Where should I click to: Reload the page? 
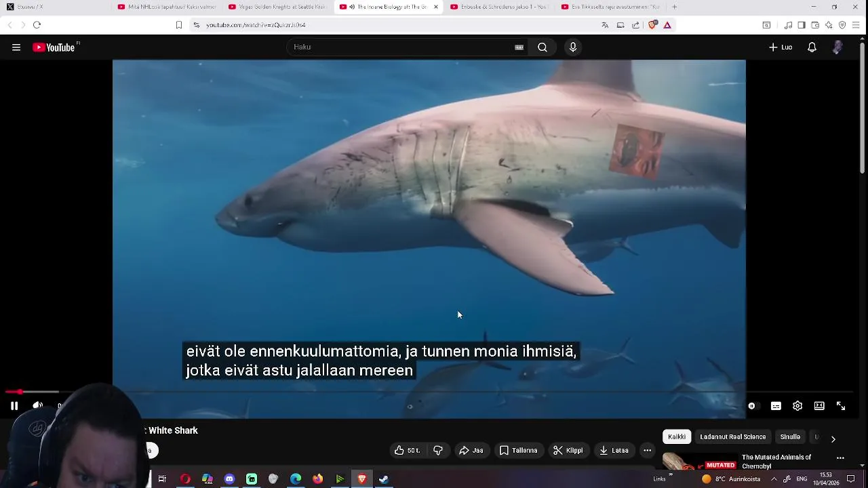point(37,25)
